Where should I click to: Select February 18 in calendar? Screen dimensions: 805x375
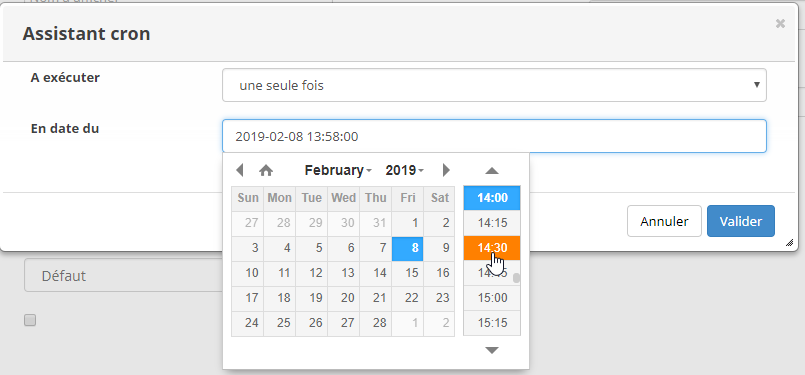coord(280,298)
